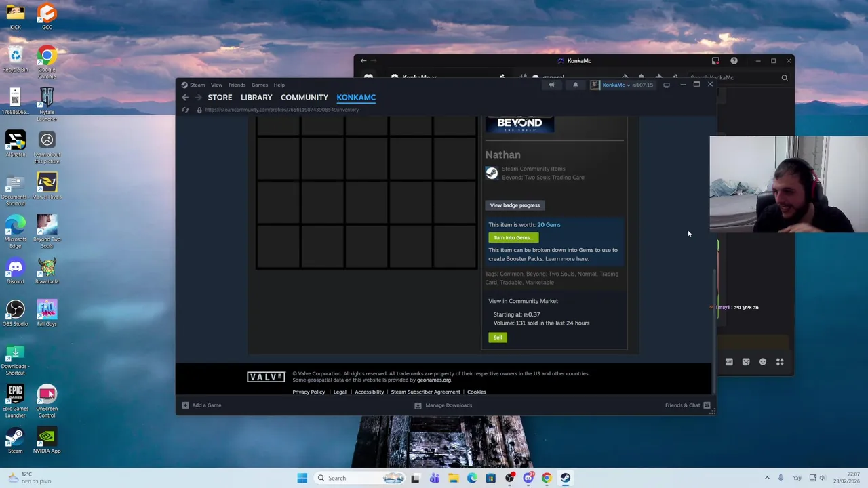Open the Cookies footer link
Screen dimensions: 868x488
point(476,392)
